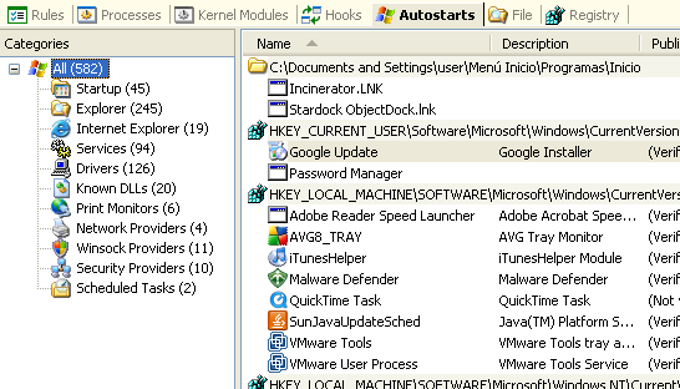Screen dimensions: 680x389
Task: Open the Rules tab
Action: [x=36, y=15]
